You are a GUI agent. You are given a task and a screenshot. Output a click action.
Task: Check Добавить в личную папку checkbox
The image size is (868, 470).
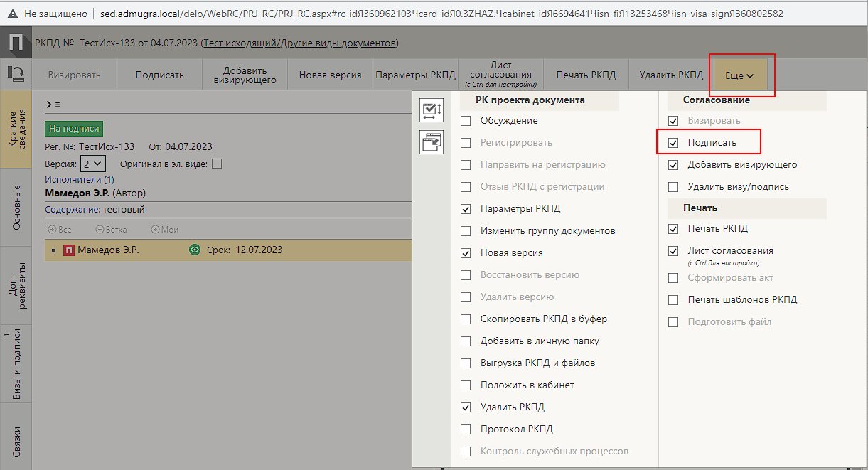466,341
